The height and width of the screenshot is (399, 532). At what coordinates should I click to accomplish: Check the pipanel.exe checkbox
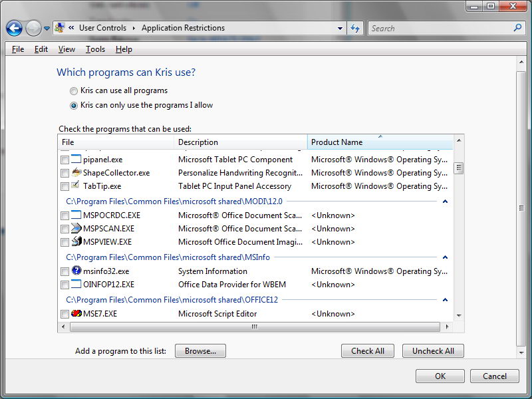click(x=65, y=160)
